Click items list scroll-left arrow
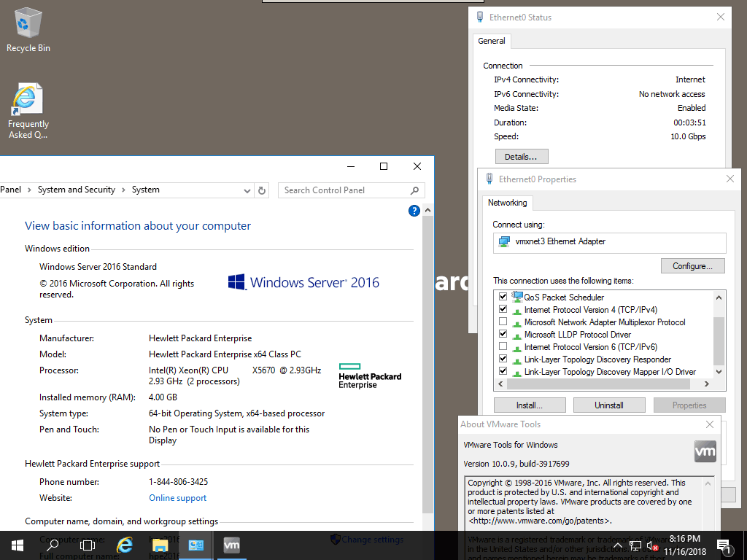This screenshot has height=560, width=747. pyautogui.click(x=500, y=384)
